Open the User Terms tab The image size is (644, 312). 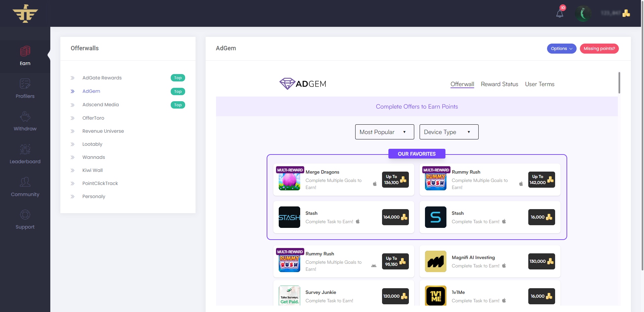pos(540,84)
